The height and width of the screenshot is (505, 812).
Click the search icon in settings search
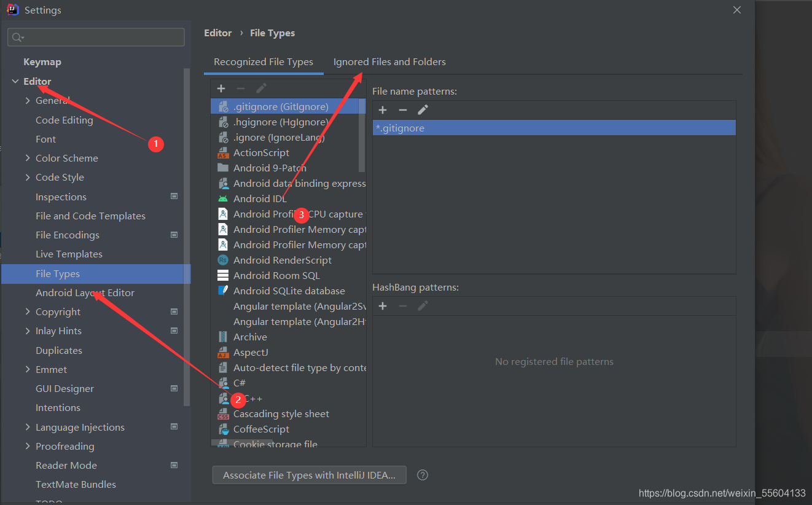18,37
